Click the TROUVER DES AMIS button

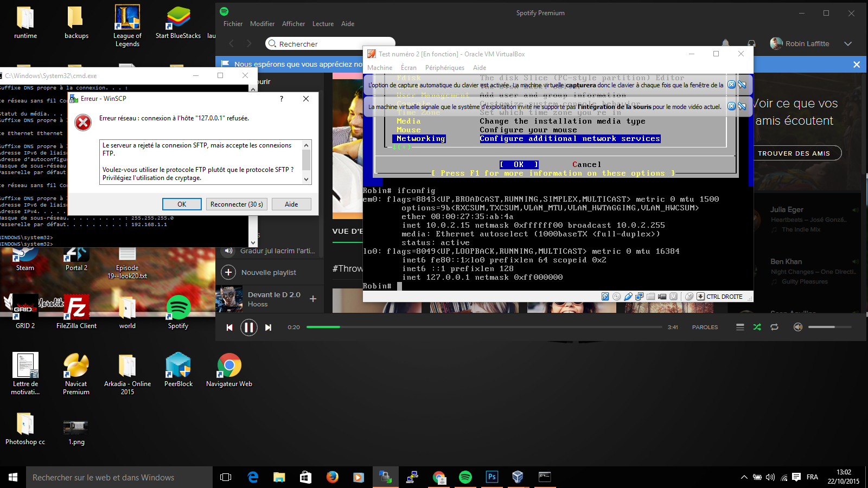click(794, 153)
